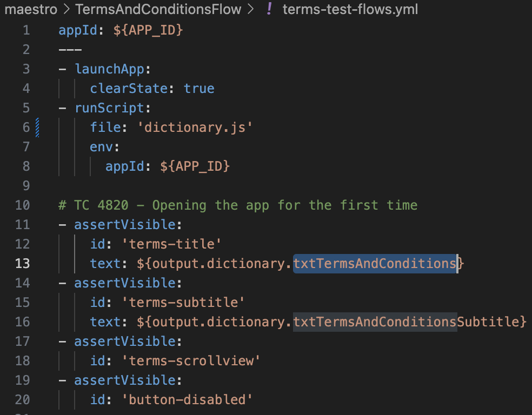Click line number 13 to select that line
Screen dimensions: 532x415
pyautogui.click(x=23, y=263)
